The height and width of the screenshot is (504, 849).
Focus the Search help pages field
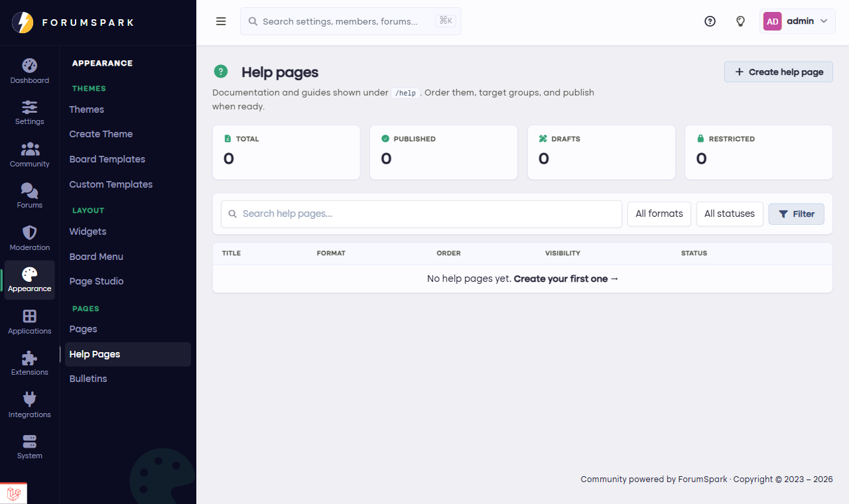[421, 214]
